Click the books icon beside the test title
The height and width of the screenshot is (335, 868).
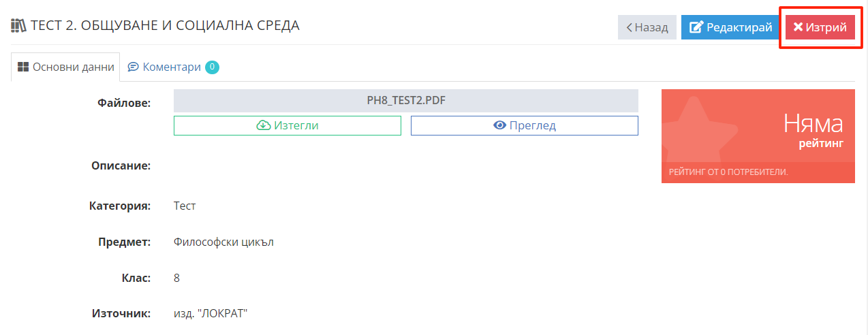[x=18, y=27]
